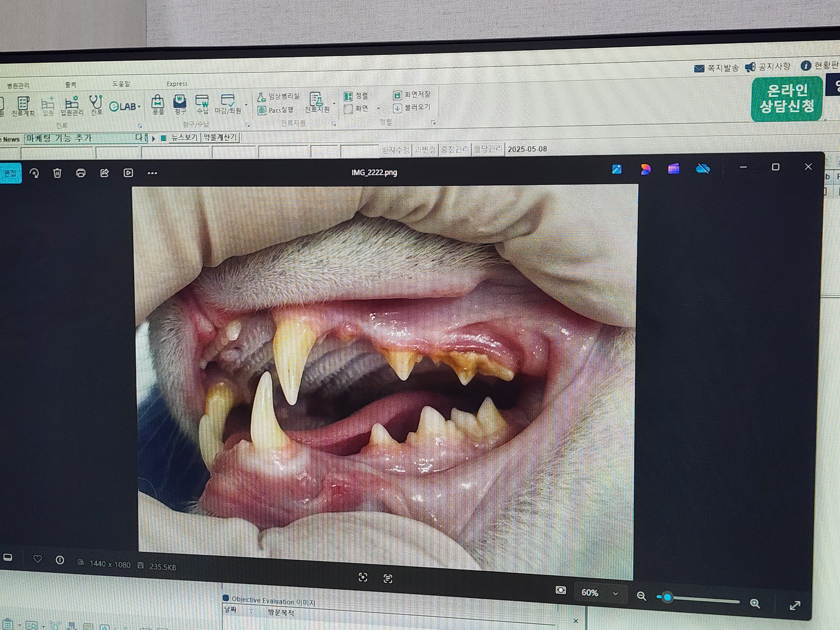Rotate the photo with the rotate icon
Screen dimensions: 840x630
pos(34,173)
